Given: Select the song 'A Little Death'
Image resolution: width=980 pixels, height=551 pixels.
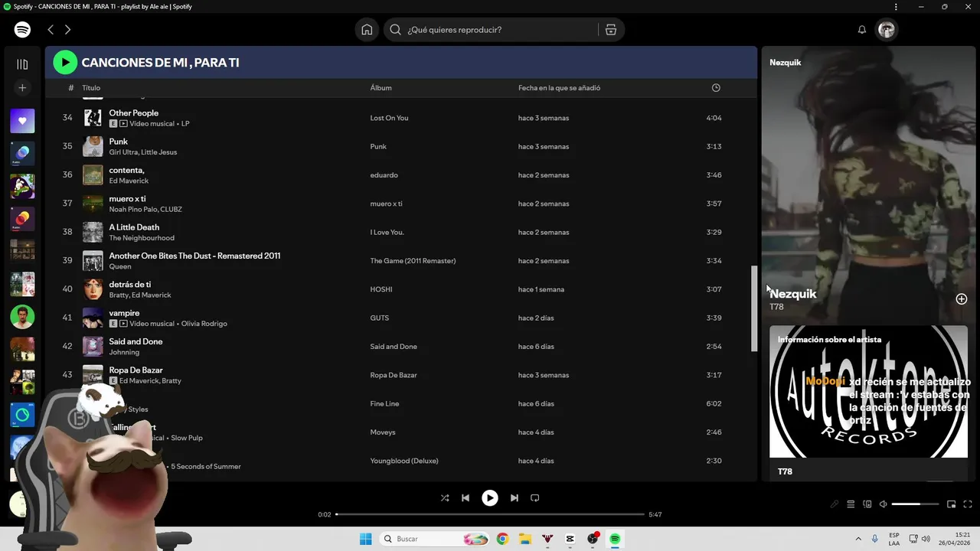Looking at the screenshot, I should [x=134, y=227].
